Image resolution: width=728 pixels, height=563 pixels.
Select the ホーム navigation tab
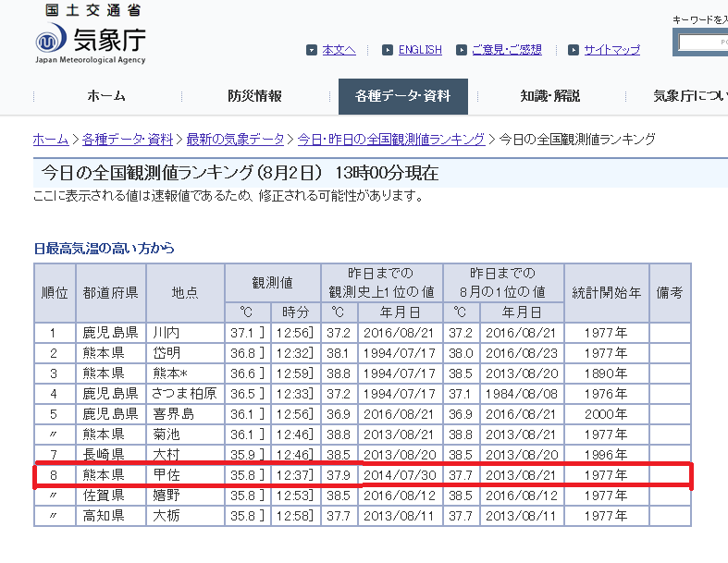106,96
